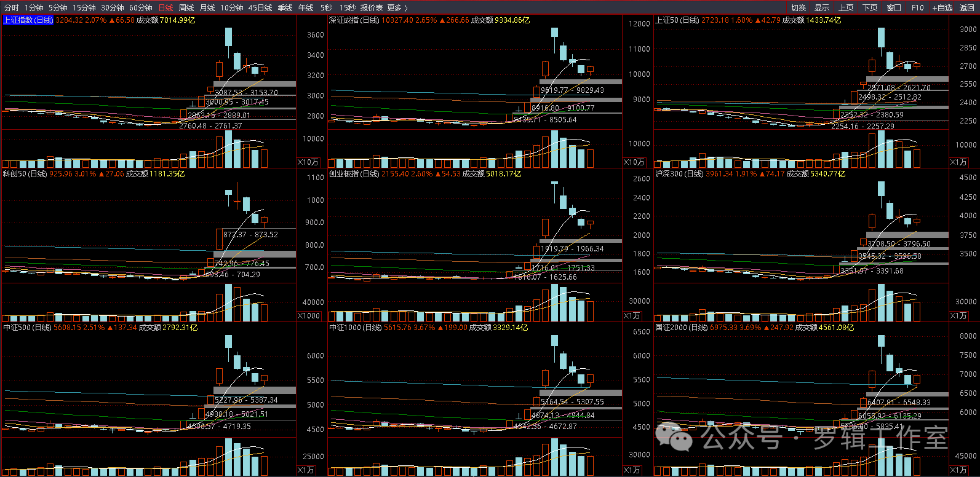Click 中证1000 turnover value 3329.14亿
This screenshot has height=477, width=980.
pos(510,328)
